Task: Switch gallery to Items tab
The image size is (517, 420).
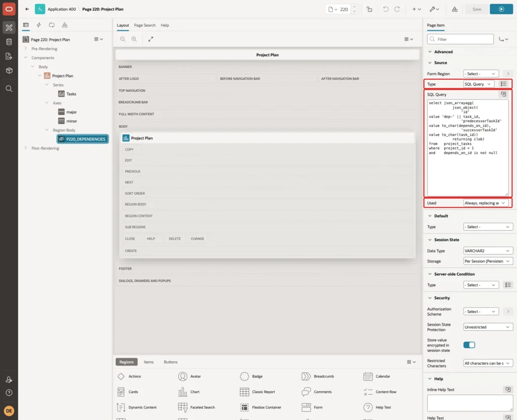Action: [149, 362]
